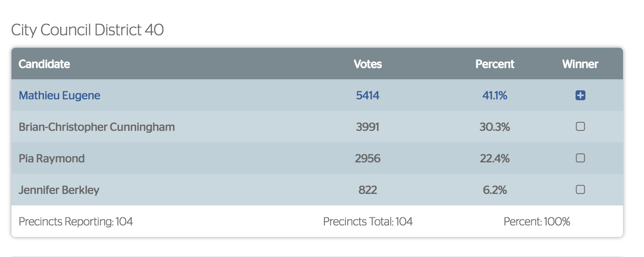Click the winner plus icon for Mathieu Eugene

[x=580, y=96]
